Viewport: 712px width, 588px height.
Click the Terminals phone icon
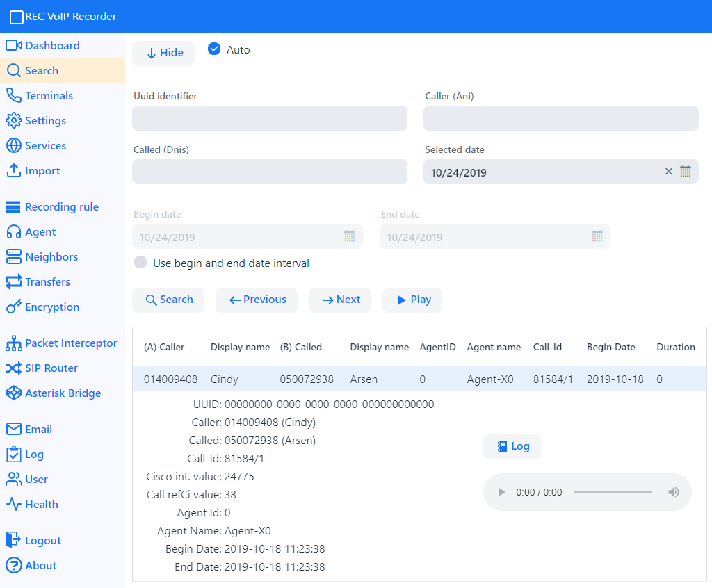click(x=14, y=96)
